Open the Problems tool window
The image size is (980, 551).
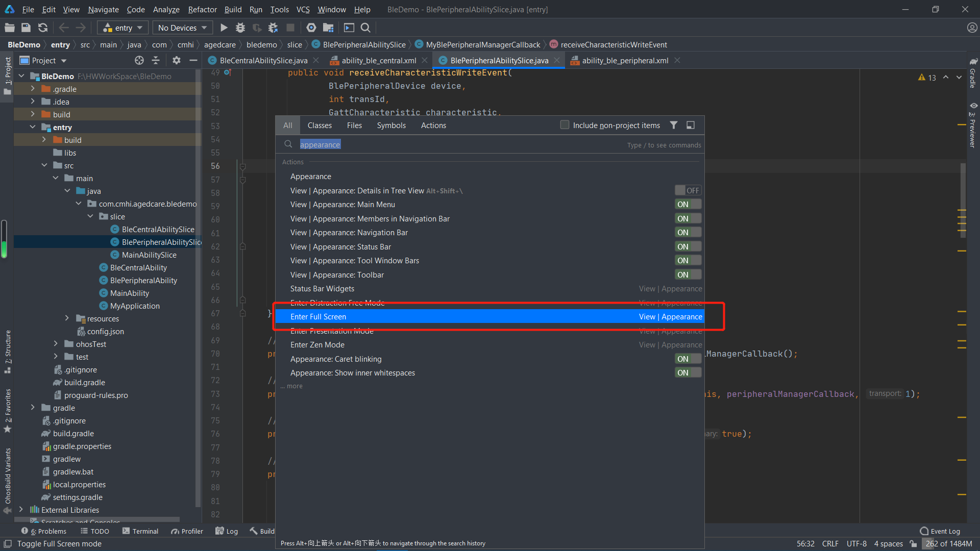(44, 531)
